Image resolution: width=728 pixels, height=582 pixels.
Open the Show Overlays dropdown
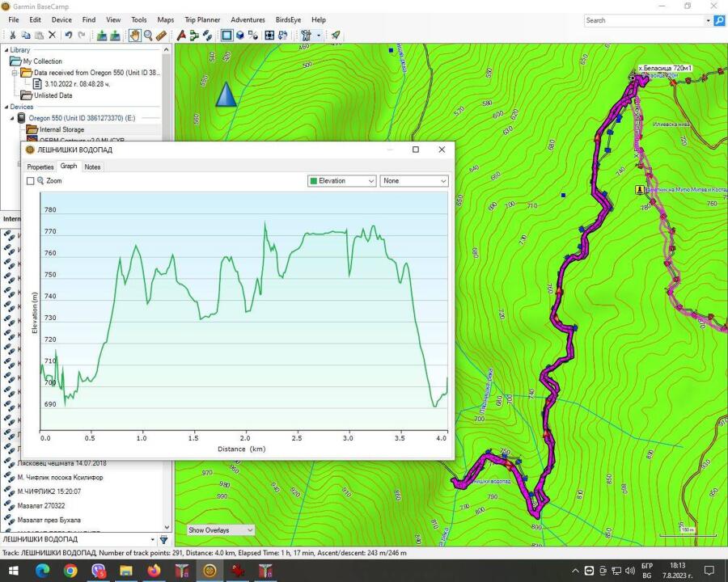point(221,530)
